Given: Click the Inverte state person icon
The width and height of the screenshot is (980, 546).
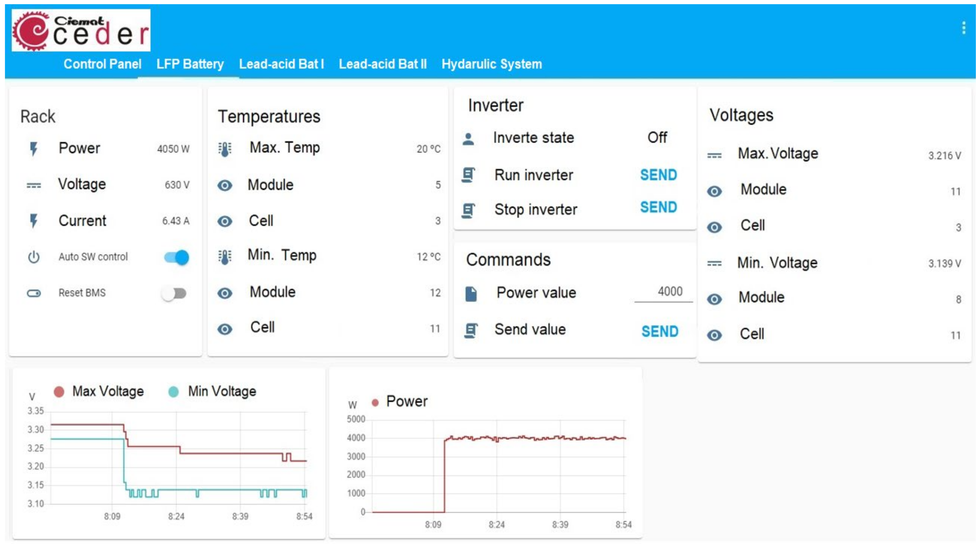Looking at the screenshot, I should (x=468, y=138).
